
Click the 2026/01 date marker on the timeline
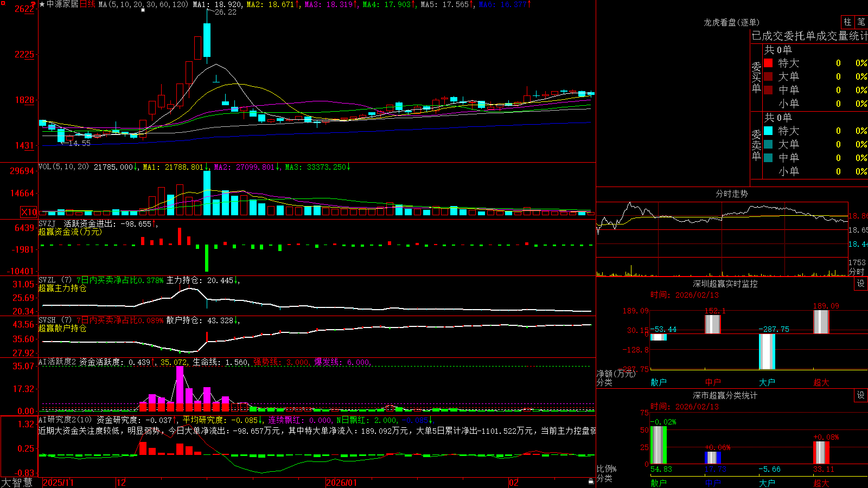coord(341,483)
